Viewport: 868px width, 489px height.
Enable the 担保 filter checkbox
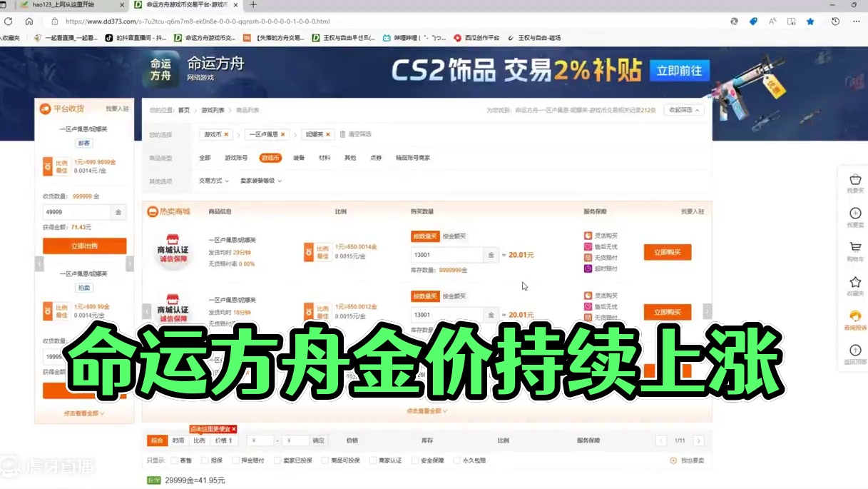pos(203,460)
